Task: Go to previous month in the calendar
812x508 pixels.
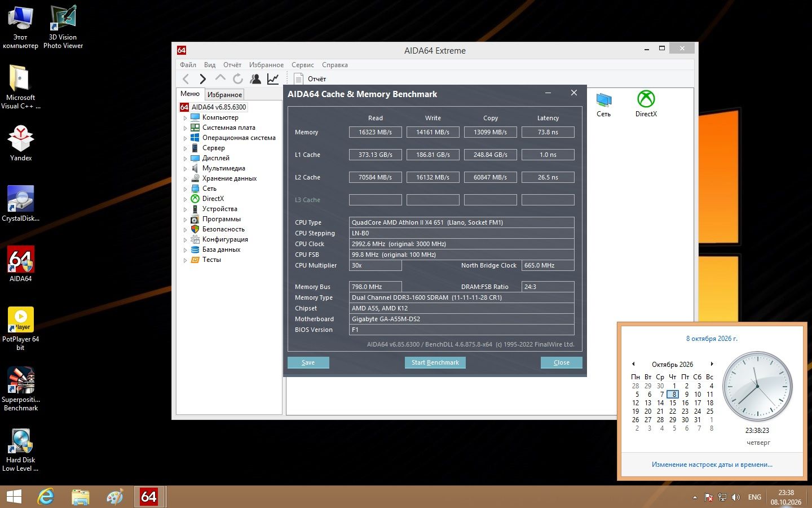Action: tap(633, 364)
